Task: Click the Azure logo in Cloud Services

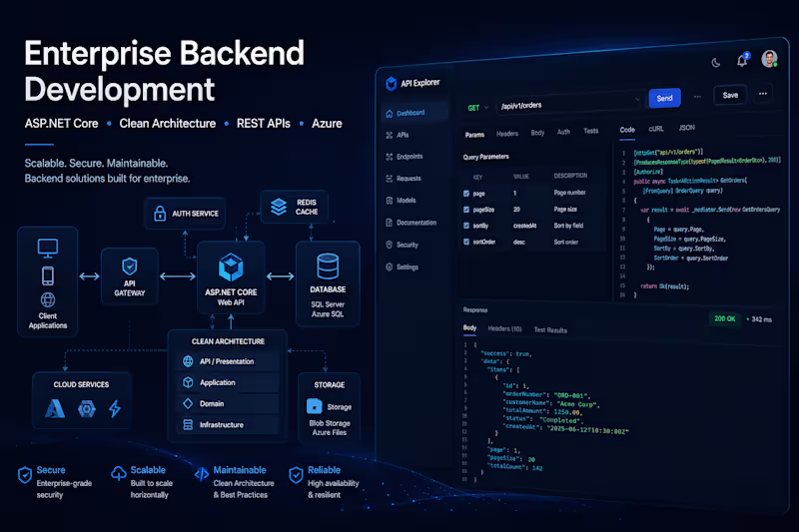Action: [x=55, y=408]
